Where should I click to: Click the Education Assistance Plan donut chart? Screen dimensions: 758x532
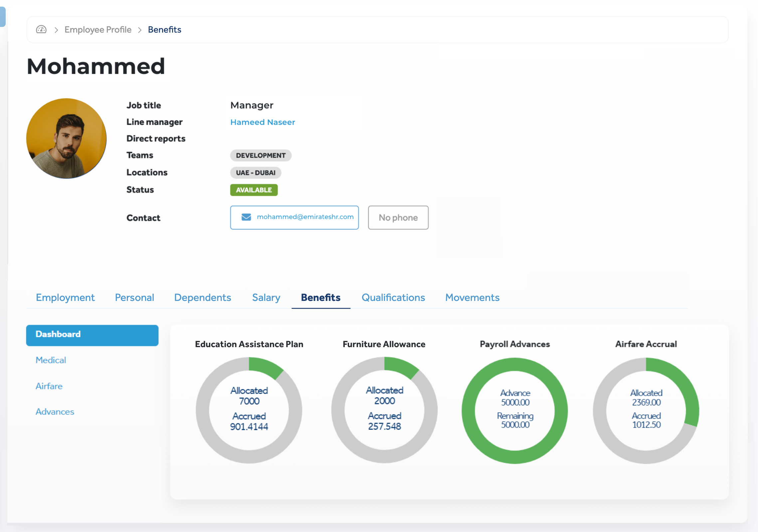pos(249,410)
